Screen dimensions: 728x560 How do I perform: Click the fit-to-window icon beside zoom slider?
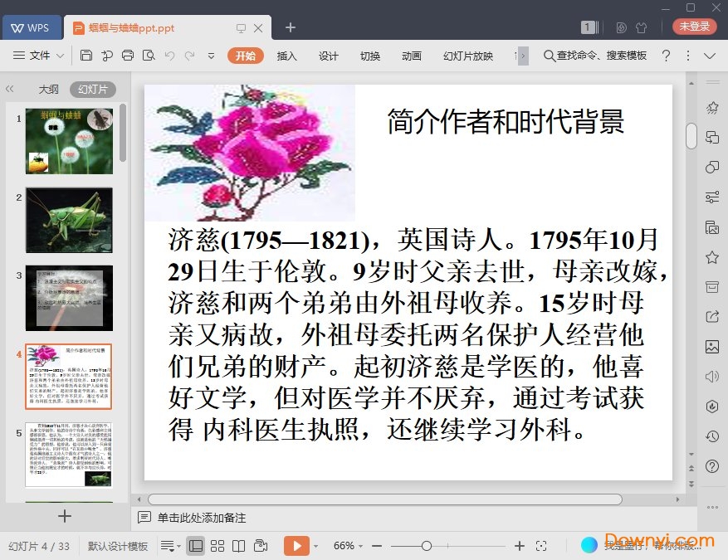[x=541, y=546]
